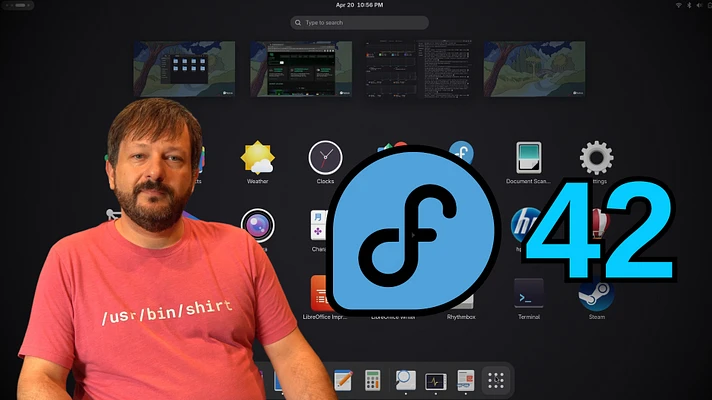Launch Steam from the app grid
The height and width of the screenshot is (400, 712).
click(x=596, y=300)
